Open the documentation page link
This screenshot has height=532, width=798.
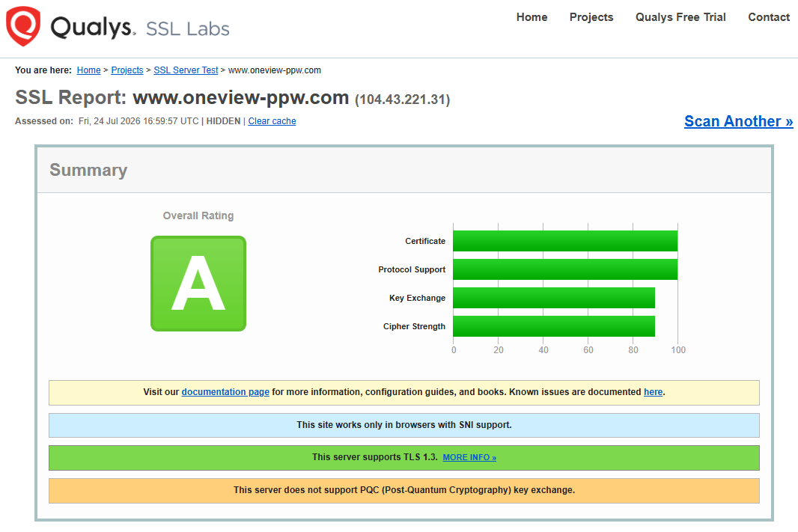[225, 392]
